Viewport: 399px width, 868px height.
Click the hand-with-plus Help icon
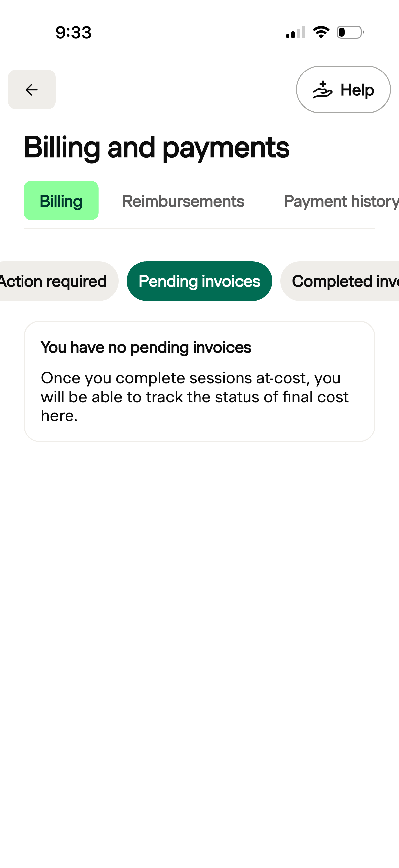[x=322, y=90]
